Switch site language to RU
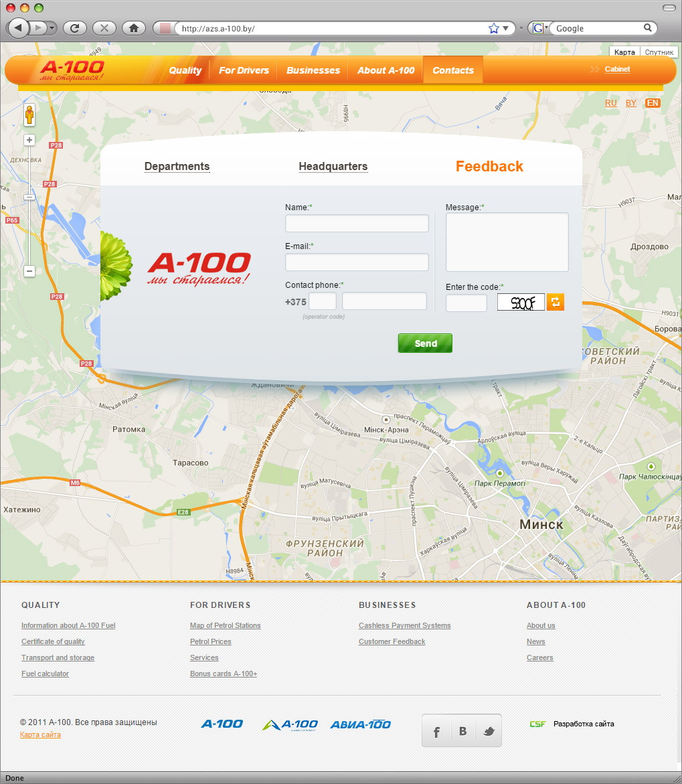The image size is (682, 784). tap(610, 103)
